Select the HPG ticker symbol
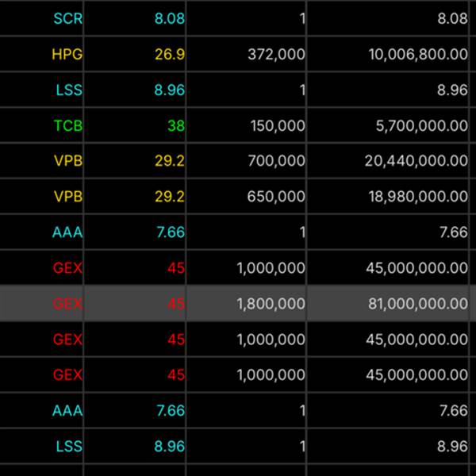The height and width of the screenshot is (476, 476). [x=67, y=54]
